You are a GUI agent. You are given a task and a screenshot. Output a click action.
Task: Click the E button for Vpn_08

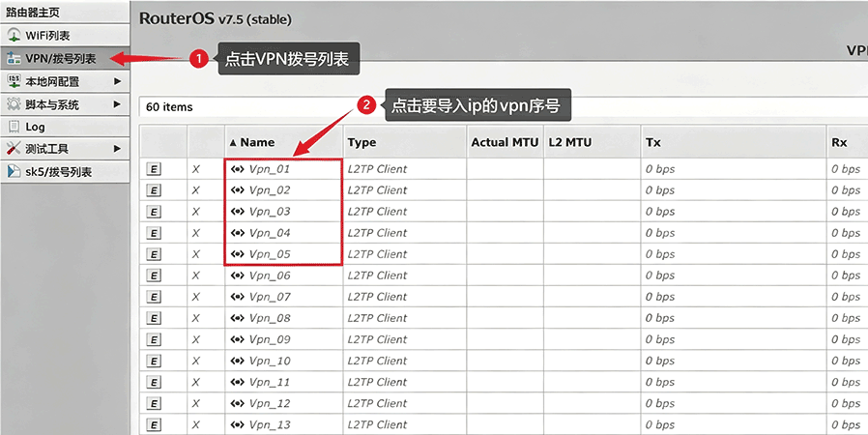click(x=154, y=318)
